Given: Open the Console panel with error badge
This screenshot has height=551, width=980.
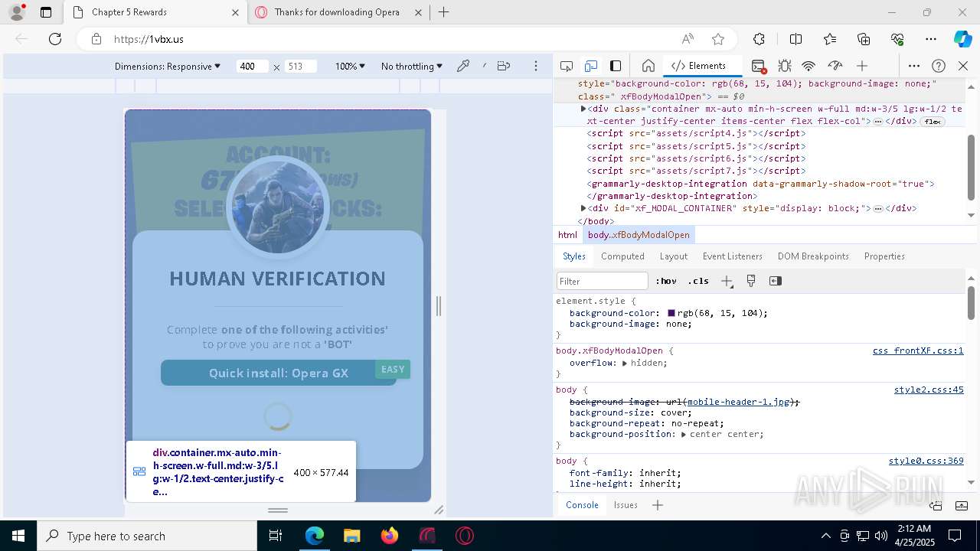Looking at the screenshot, I should coord(759,67).
